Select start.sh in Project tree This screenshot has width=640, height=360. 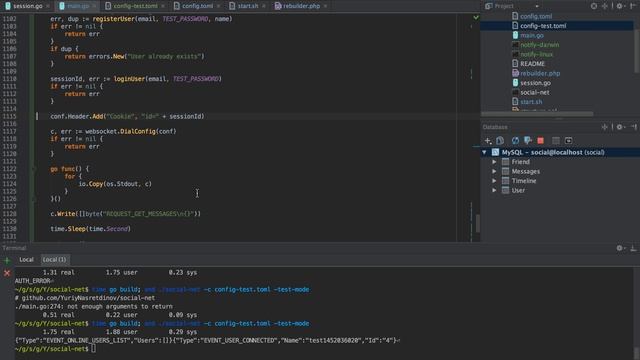coord(531,102)
